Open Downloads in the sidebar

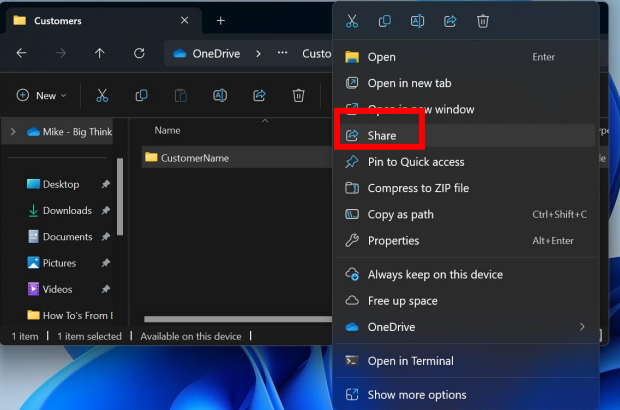67,210
